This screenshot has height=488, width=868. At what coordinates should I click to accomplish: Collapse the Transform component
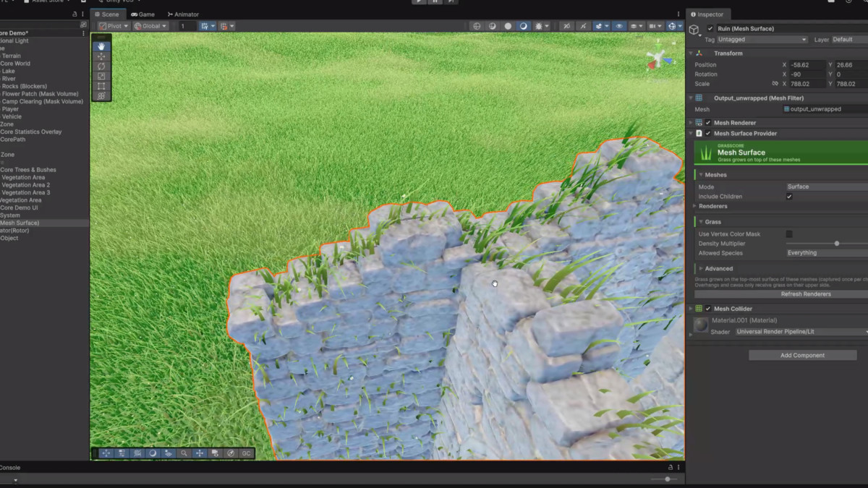click(x=691, y=53)
